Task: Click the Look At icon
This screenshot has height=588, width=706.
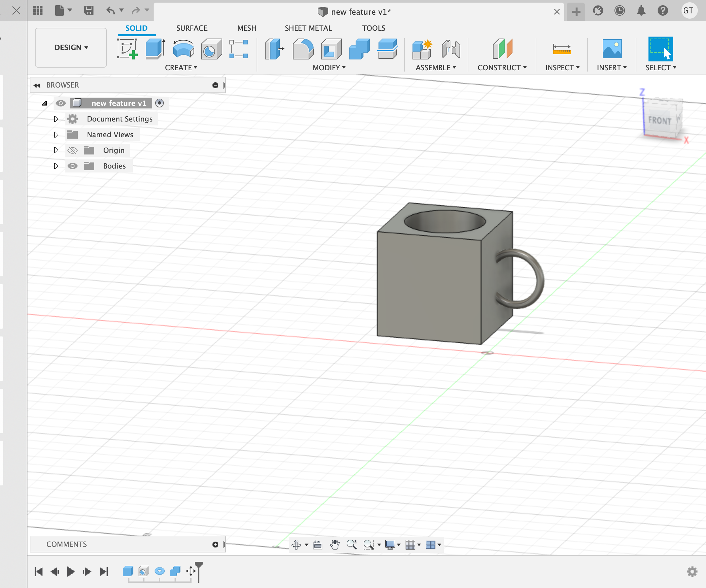Action: pos(318,545)
